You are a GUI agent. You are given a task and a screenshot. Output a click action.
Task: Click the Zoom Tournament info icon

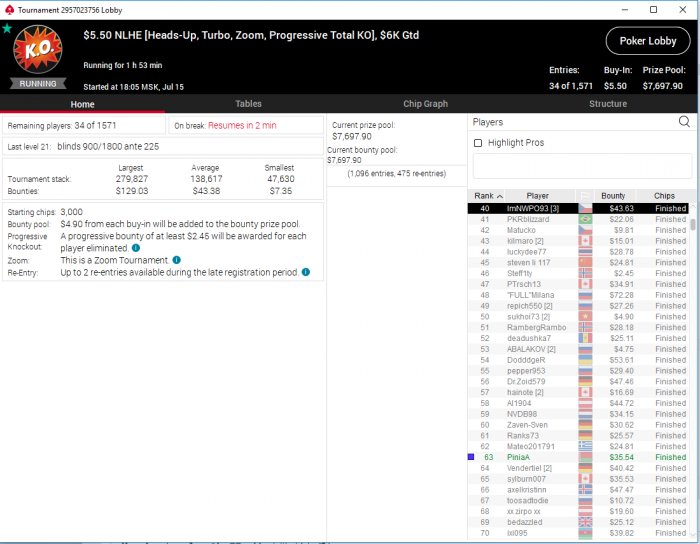[x=176, y=260]
